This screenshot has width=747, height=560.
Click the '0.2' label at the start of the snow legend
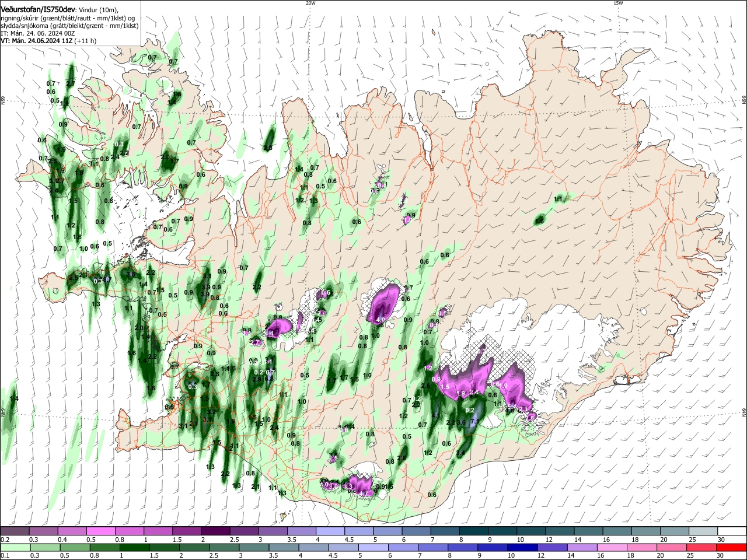(x=5, y=540)
